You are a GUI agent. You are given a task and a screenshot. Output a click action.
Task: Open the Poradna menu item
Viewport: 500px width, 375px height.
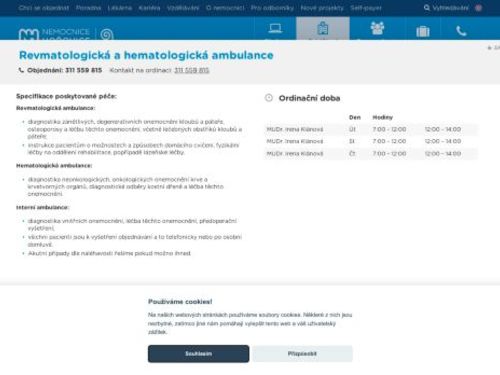(88, 8)
